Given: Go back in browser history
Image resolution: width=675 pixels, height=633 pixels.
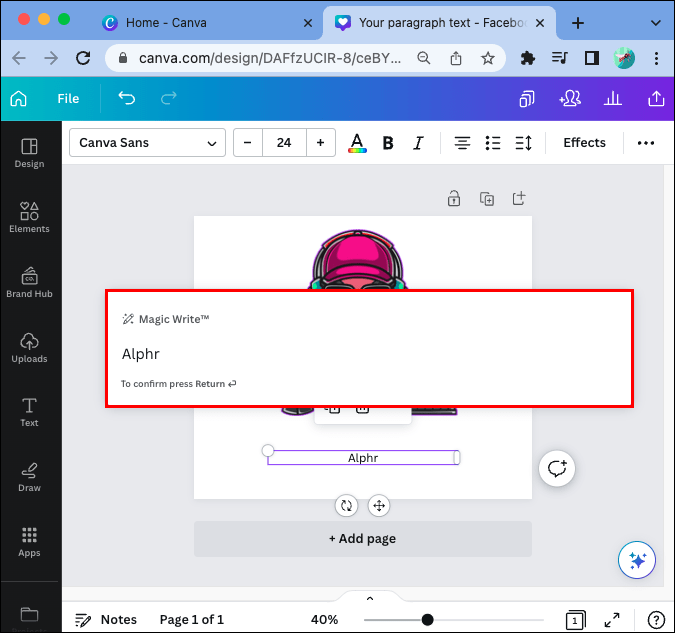Looking at the screenshot, I should (19, 58).
